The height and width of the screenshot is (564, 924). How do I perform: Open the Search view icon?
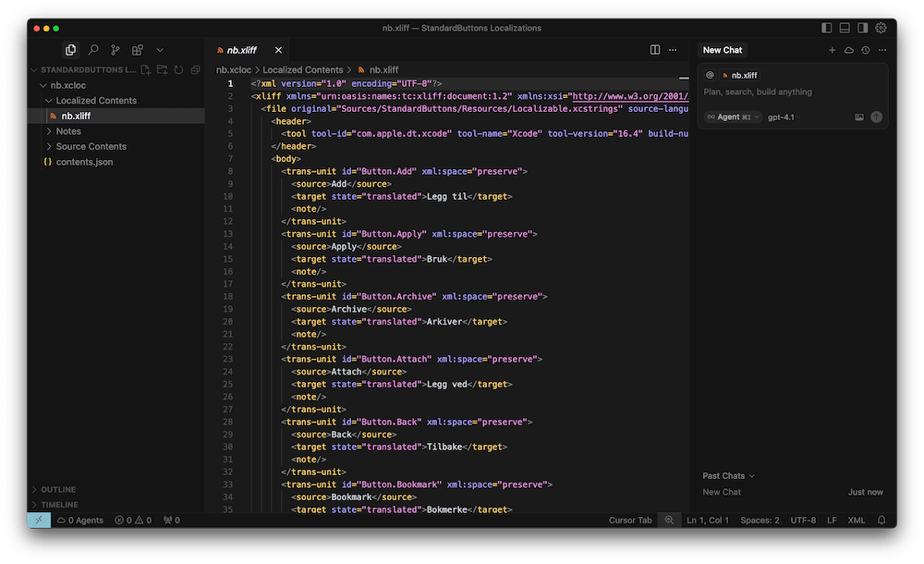[93, 50]
